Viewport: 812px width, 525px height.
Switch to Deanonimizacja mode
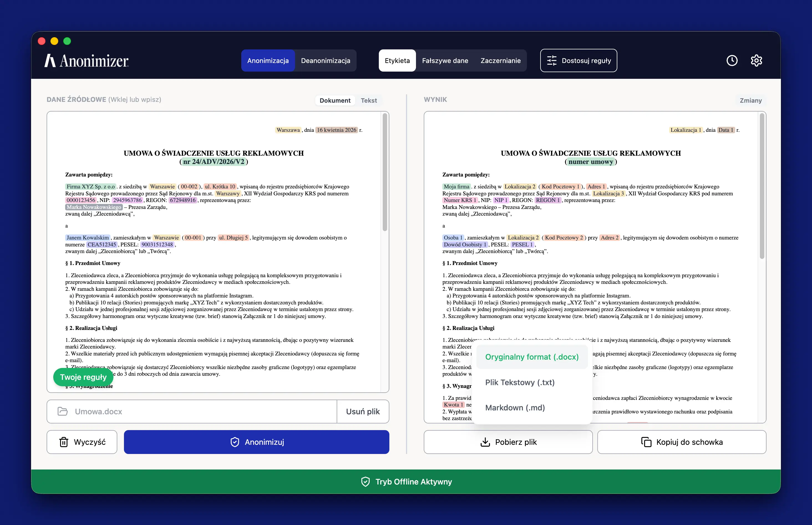325,61
